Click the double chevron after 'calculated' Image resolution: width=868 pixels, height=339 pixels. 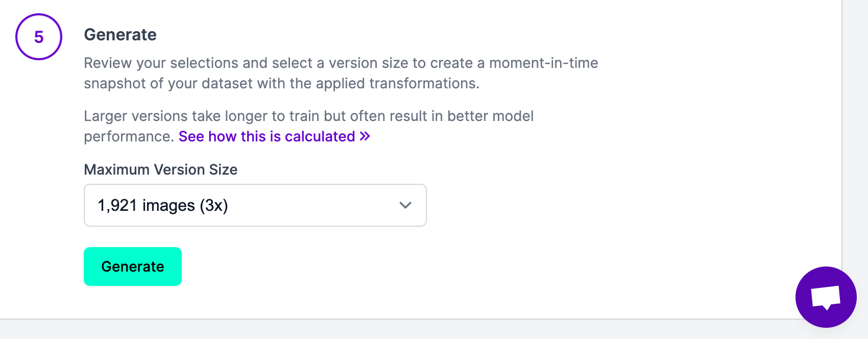point(365,136)
